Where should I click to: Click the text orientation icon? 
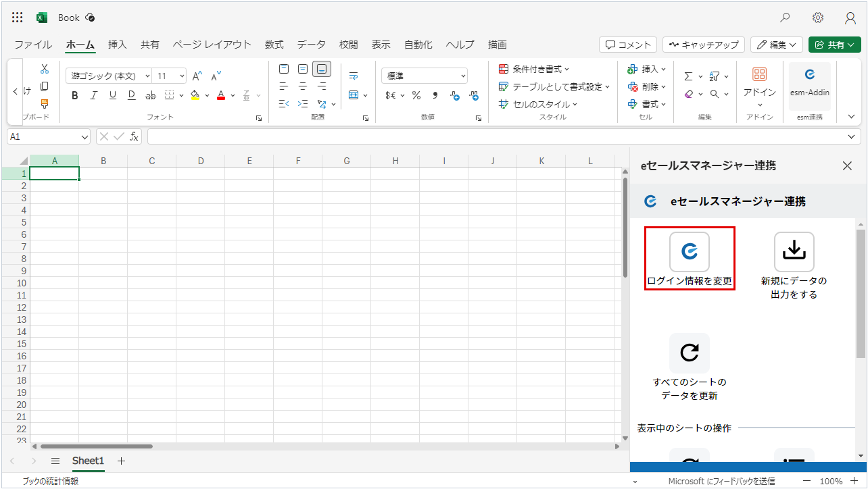322,104
